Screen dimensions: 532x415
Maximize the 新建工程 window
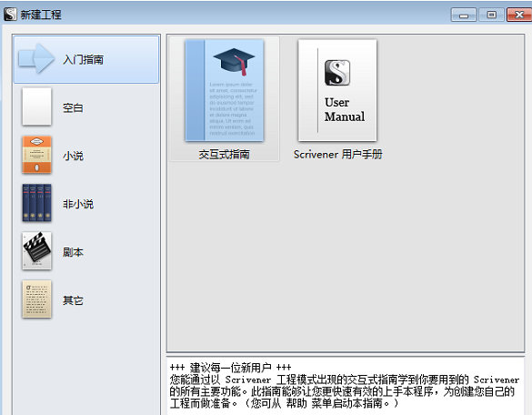tap(491, 15)
